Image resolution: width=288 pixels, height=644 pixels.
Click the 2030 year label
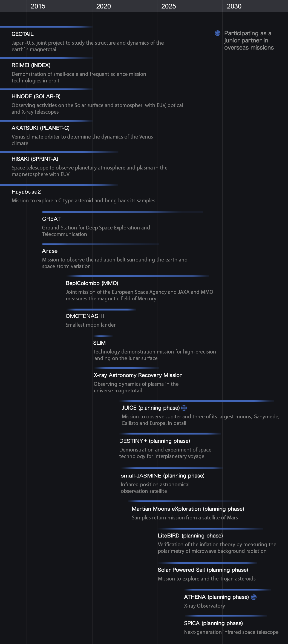pos(234,6)
